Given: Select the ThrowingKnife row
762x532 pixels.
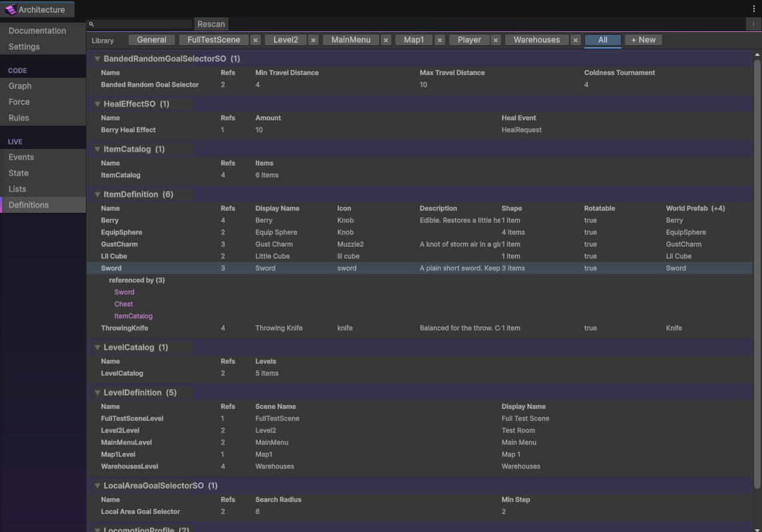Looking at the screenshot, I should 420,328.
